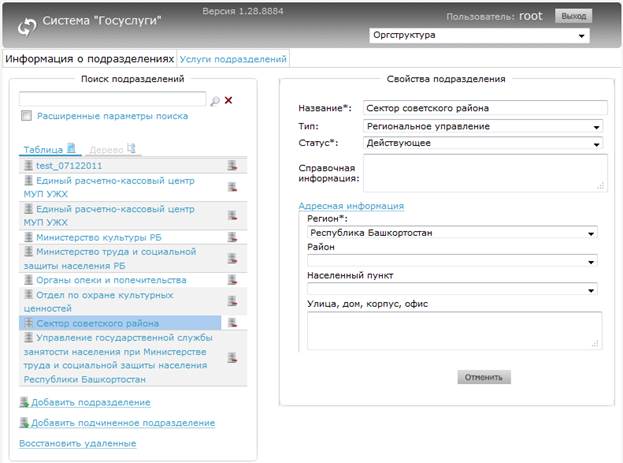Click the refresh arrows logo icon

27,27
